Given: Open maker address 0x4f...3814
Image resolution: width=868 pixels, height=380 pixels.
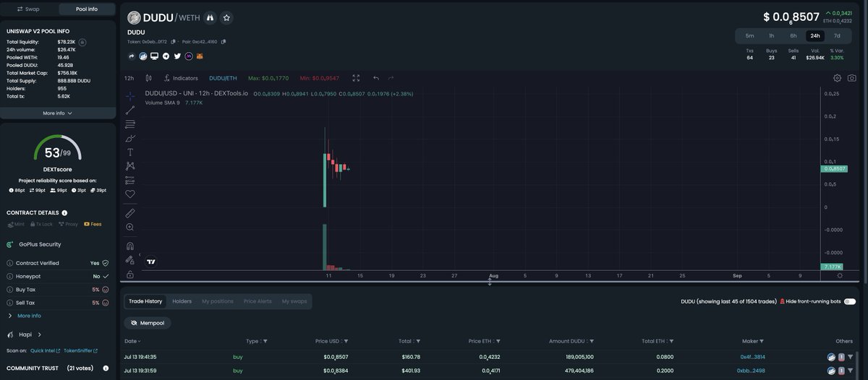Looking at the screenshot, I should pyautogui.click(x=752, y=357).
